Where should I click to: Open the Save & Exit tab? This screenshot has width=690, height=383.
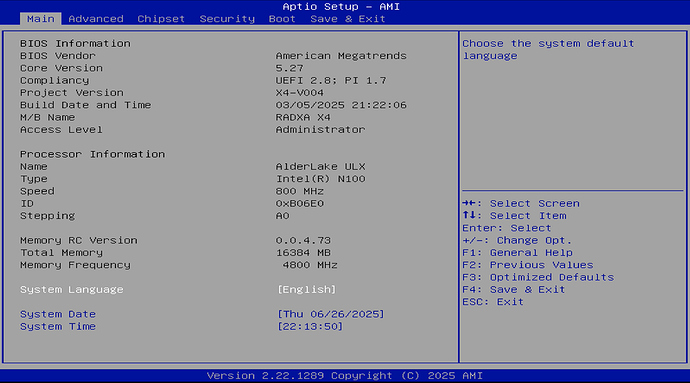(x=348, y=19)
